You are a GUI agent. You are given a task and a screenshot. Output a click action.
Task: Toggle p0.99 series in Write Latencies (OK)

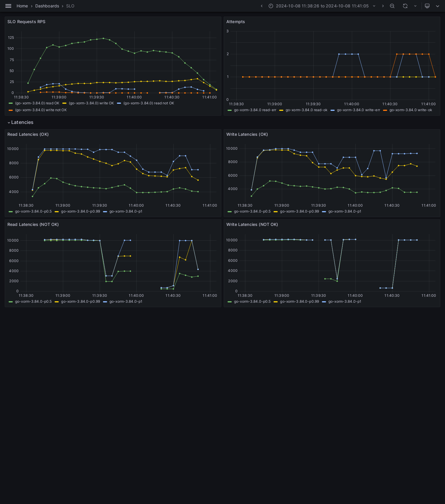click(x=299, y=211)
